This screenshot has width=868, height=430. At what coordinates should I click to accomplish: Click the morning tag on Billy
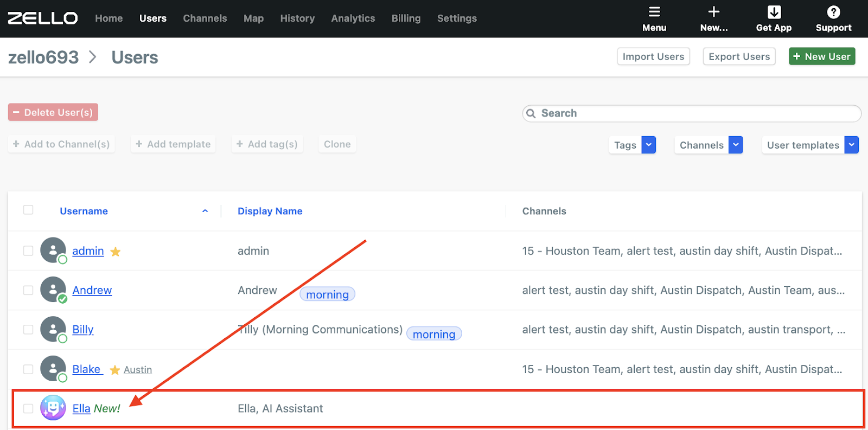[x=434, y=334]
